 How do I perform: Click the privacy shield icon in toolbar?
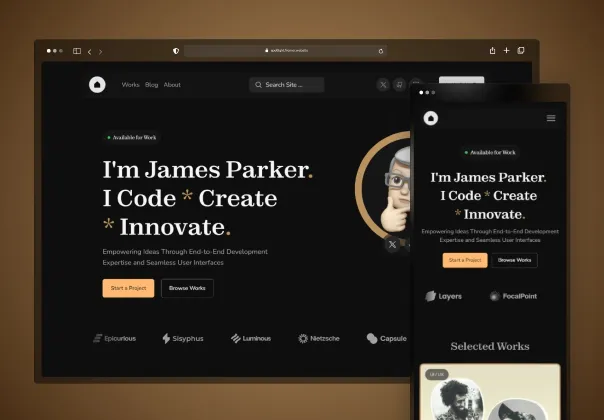tap(176, 50)
